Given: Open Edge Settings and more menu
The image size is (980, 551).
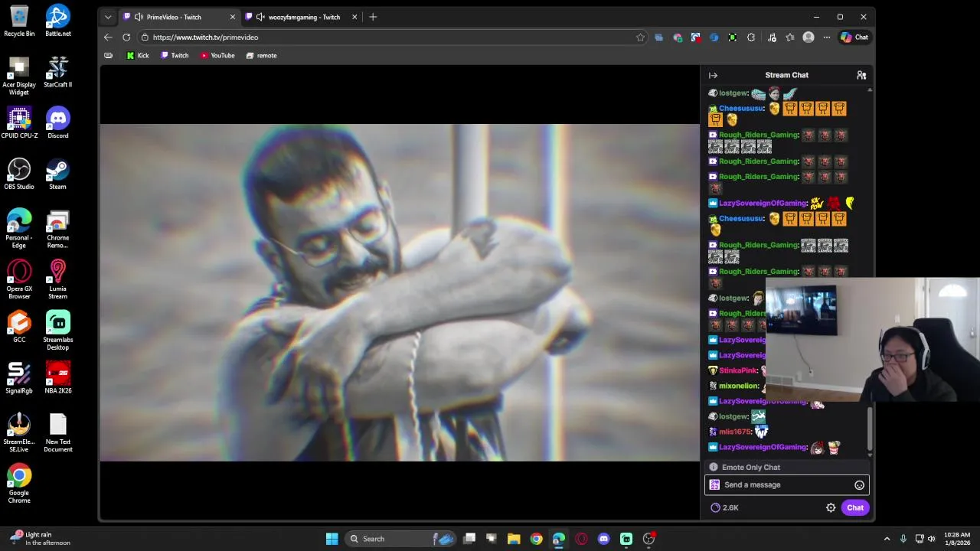Looking at the screenshot, I should 827,37.
